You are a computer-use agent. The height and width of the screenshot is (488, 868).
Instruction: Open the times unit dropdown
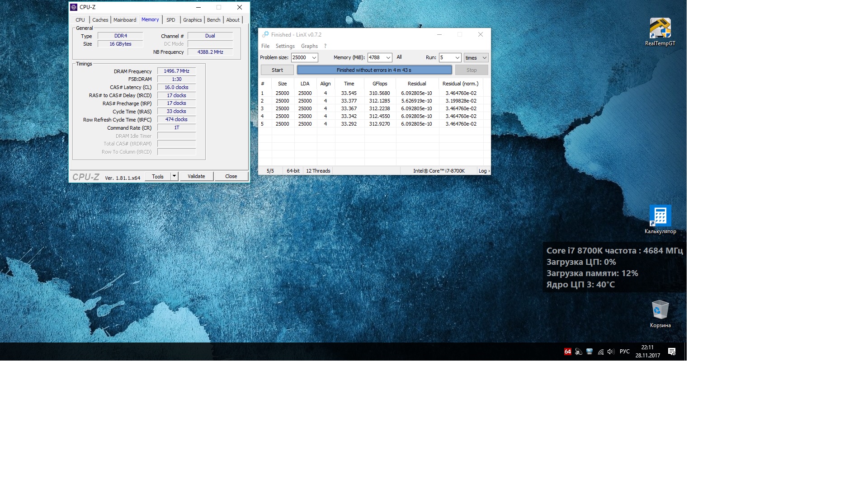pyautogui.click(x=484, y=58)
